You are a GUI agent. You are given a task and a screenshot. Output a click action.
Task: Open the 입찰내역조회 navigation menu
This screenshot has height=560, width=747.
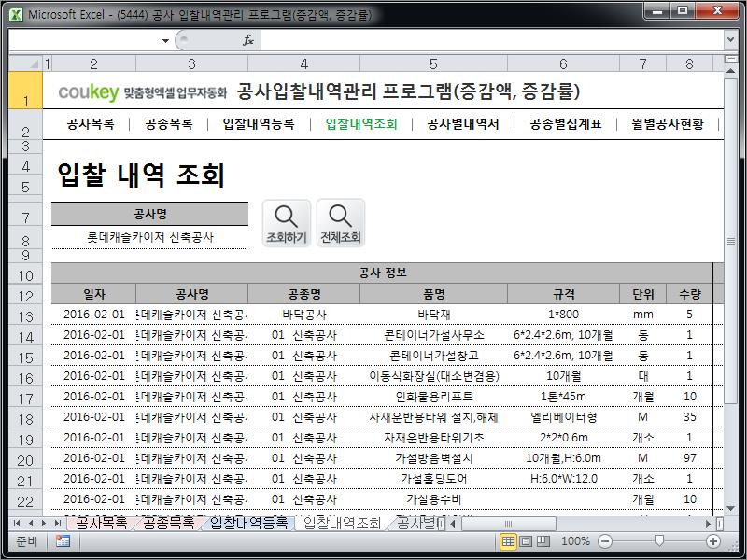click(x=361, y=124)
